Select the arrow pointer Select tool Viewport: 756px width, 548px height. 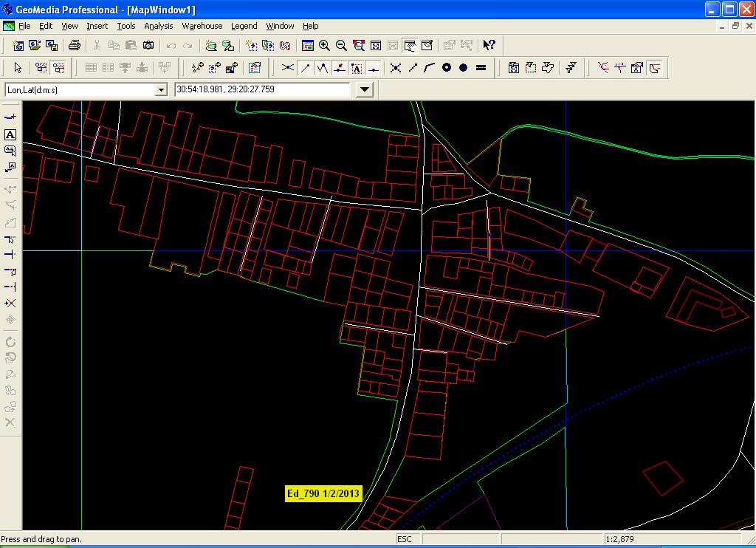coord(18,68)
